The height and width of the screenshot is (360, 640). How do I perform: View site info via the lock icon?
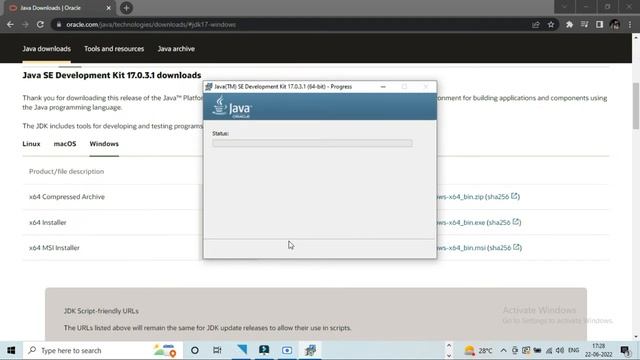pos(59,24)
